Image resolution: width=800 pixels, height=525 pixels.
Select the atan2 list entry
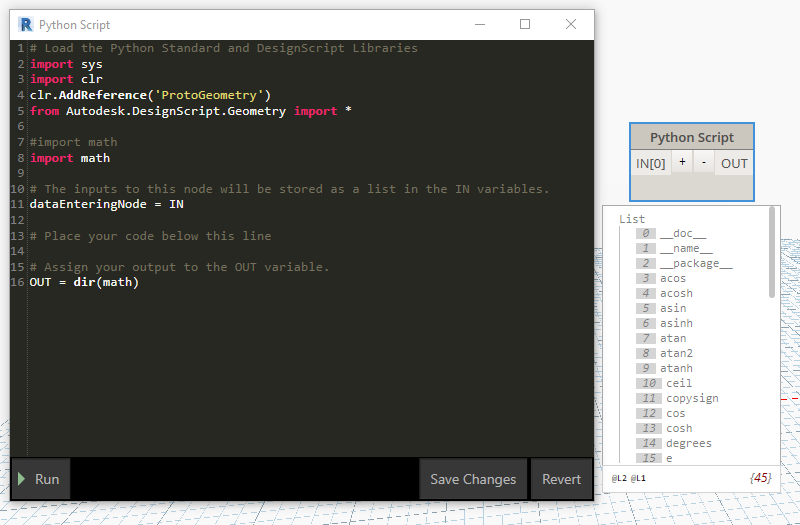click(676, 353)
